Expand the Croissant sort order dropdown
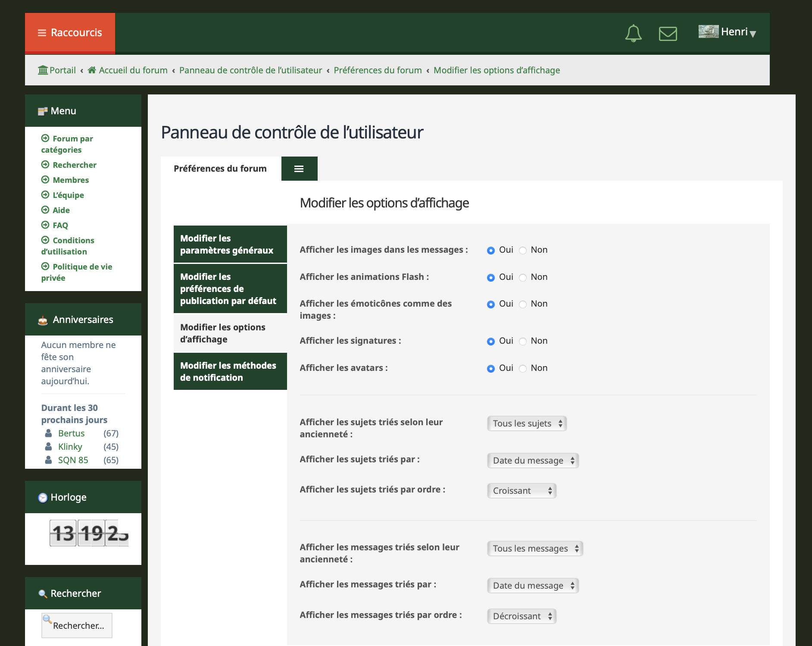This screenshot has height=646, width=812. click(522, 491)
